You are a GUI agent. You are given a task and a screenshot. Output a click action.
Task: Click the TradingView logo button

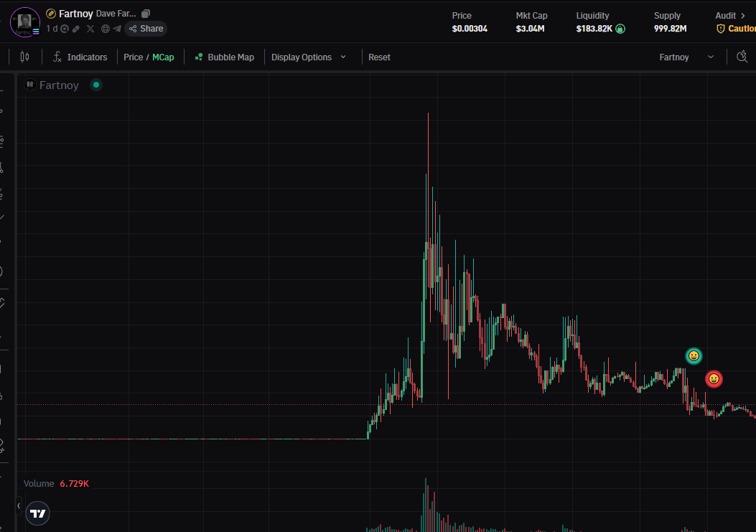[x=37, y=513]
